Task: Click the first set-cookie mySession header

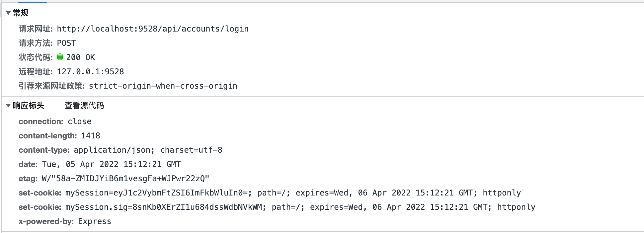Action: pyautogui.click(x=292, y=193)
